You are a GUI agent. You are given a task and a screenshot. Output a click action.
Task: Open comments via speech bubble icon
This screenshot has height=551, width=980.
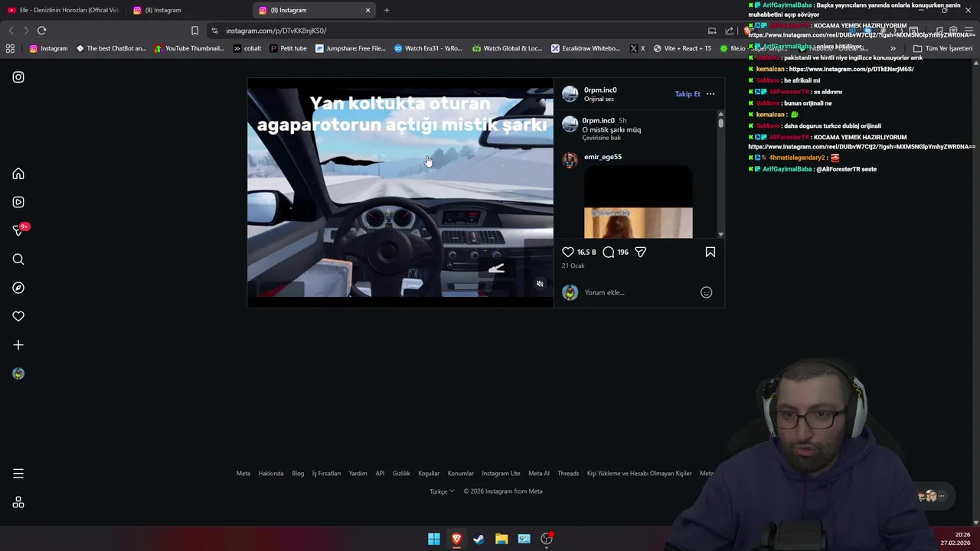(x=609, y=252)
